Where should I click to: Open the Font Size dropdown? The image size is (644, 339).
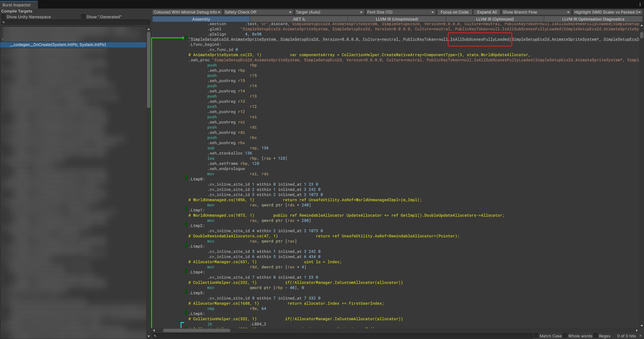tap(400, 12)
